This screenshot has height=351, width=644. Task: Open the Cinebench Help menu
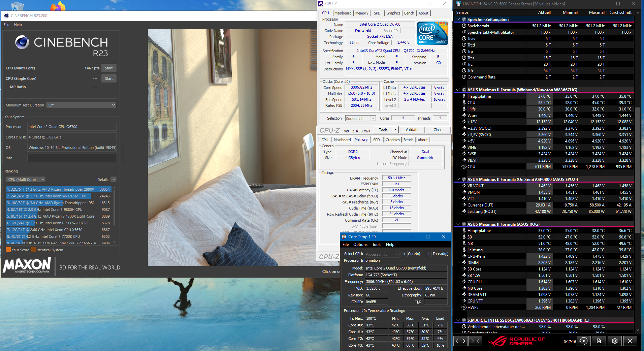point(18,25)
